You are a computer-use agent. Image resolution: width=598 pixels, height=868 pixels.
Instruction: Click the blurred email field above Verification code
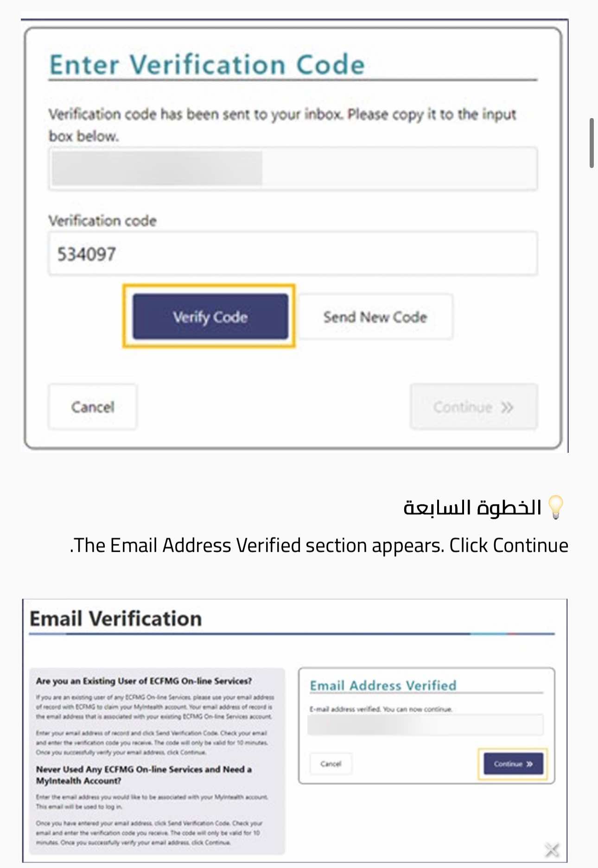point(293,169)
